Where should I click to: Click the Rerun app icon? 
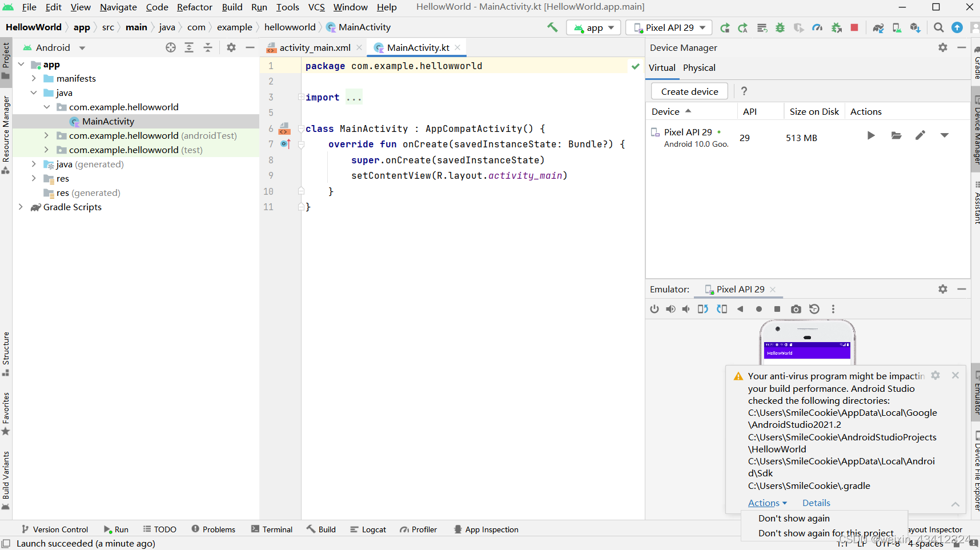pos(725,27)
